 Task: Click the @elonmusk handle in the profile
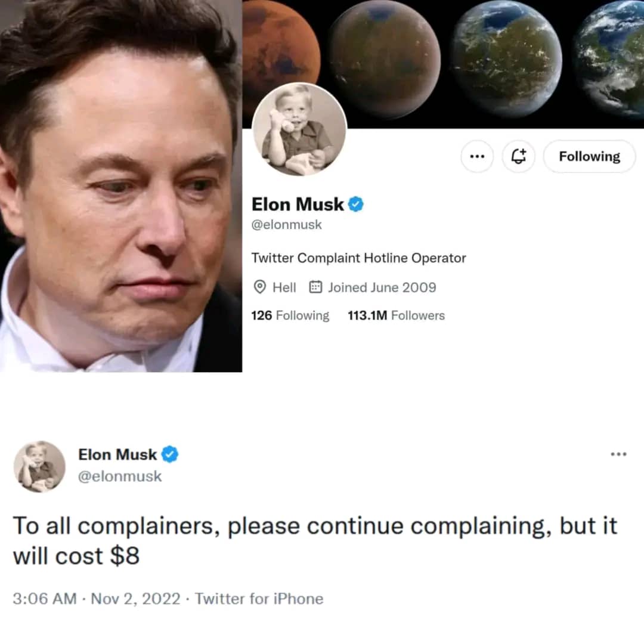(x=286, y=225)
